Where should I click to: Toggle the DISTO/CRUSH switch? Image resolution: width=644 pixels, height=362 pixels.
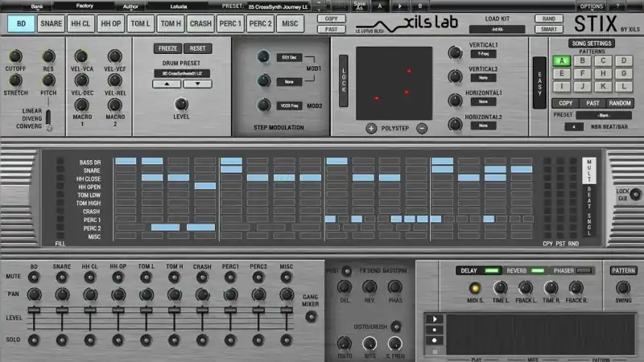click(396, 327)
